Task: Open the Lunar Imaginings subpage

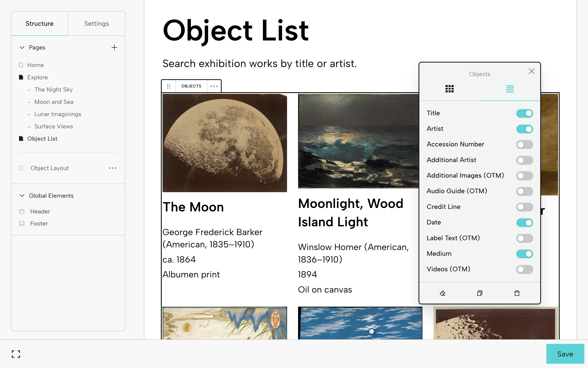Action: click(x=58, y=114)
